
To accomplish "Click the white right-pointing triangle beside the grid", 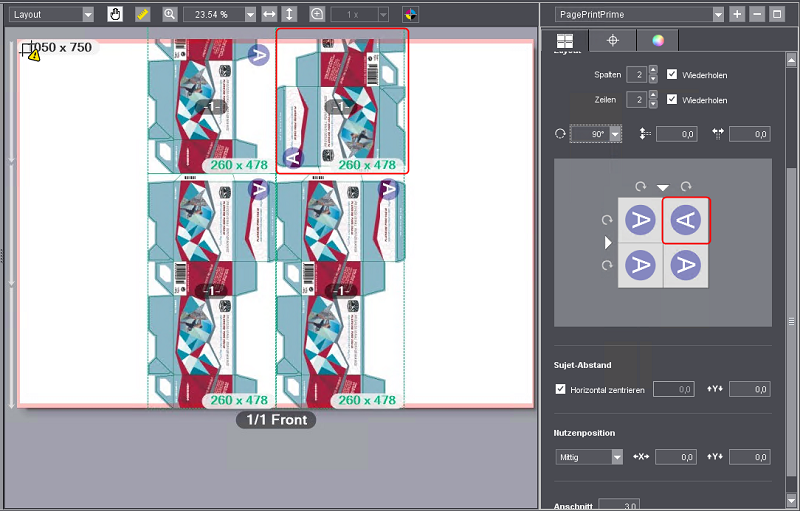I will 608,243.
